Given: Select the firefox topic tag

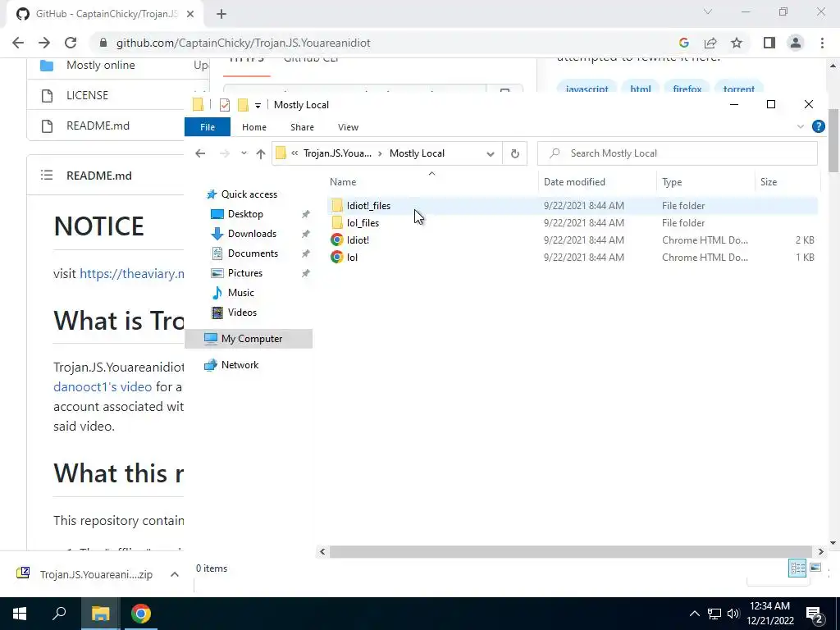Looking at the screenshot, I should [687, 89].
